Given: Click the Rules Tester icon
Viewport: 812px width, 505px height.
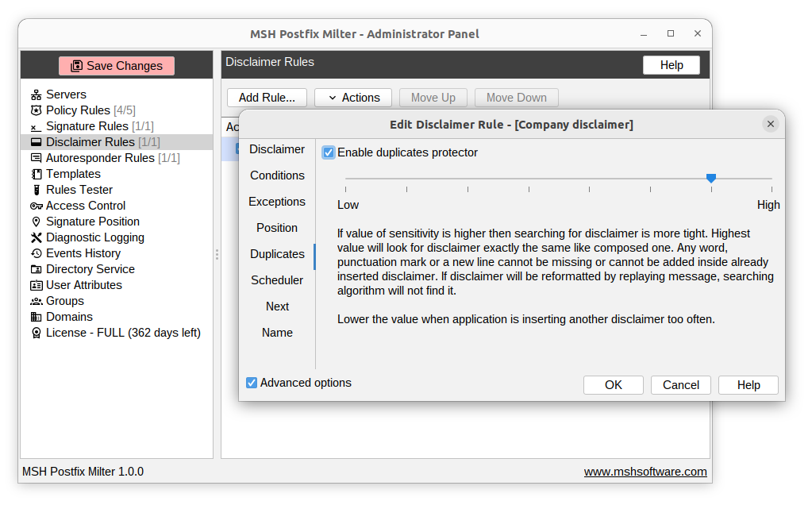Looking at the screenshot, I should (x=37, y=190).
